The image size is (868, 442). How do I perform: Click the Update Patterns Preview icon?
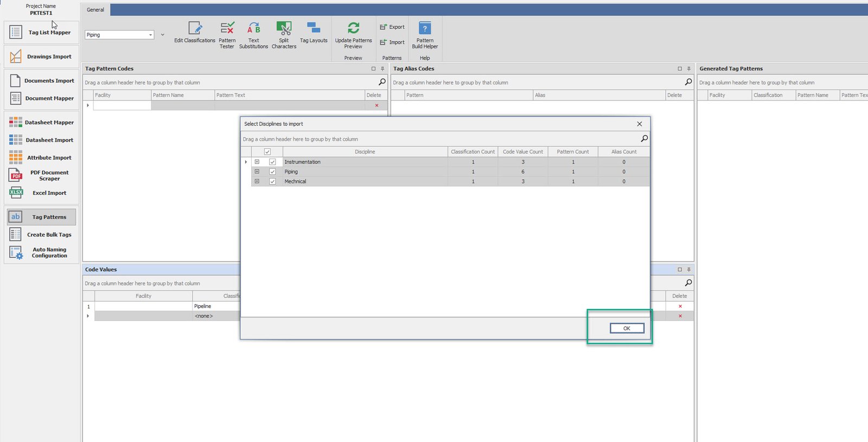coord(353,28)
